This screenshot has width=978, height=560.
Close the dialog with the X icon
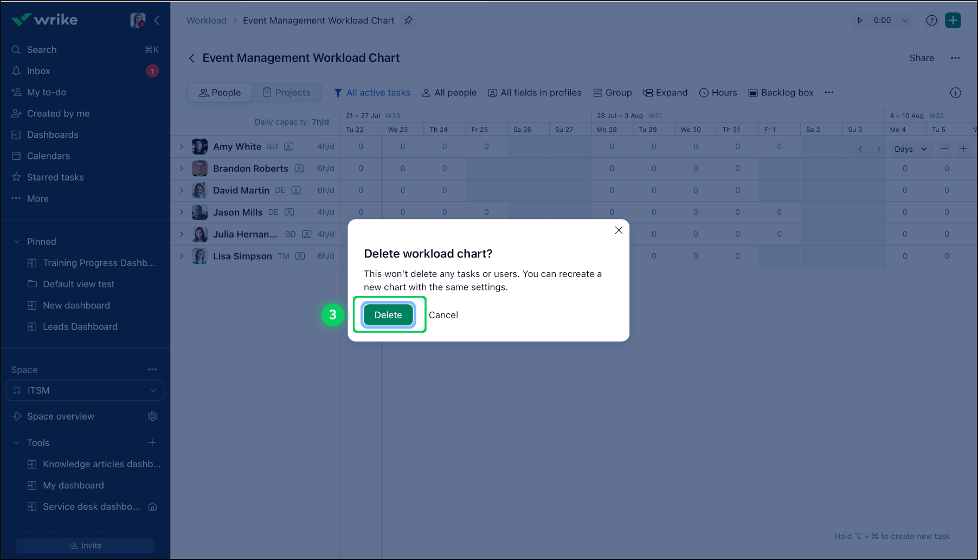tap(618, 230)
